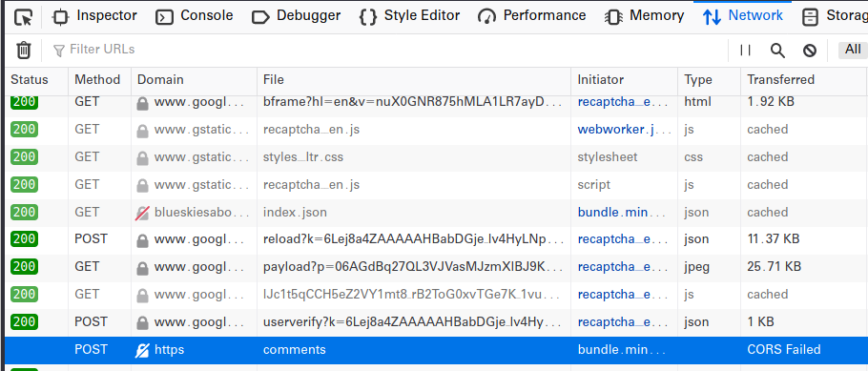Image resolution: width=868 pixels, height=371 pixels.
Task: Sort by the Initiator column header
Action: click(x=625, y=80)
